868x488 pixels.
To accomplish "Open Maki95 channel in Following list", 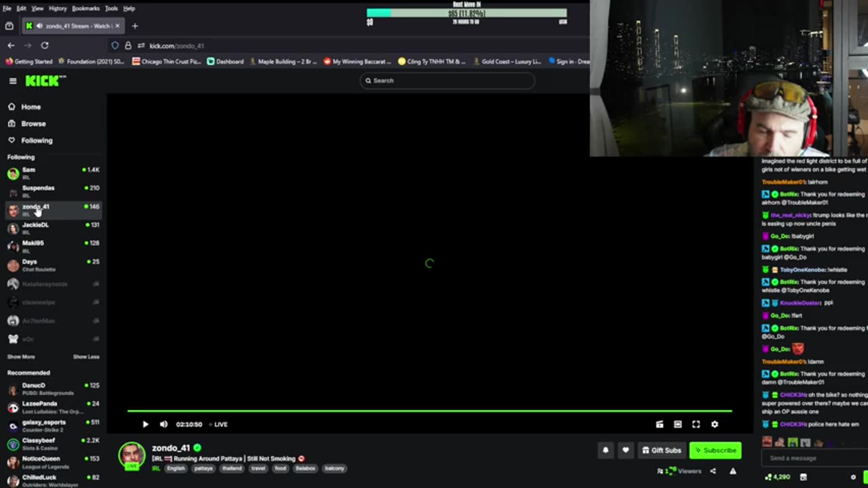I will [x=53, y=246].
